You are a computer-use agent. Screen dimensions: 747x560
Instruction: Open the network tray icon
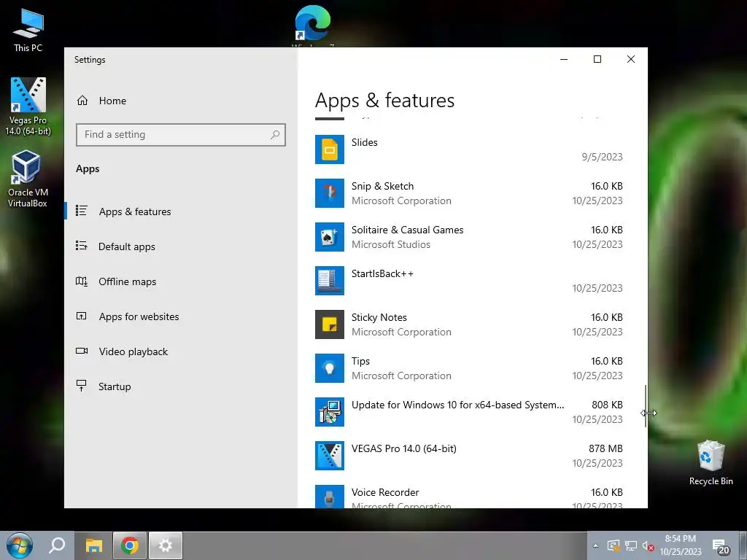click(631, 545)
